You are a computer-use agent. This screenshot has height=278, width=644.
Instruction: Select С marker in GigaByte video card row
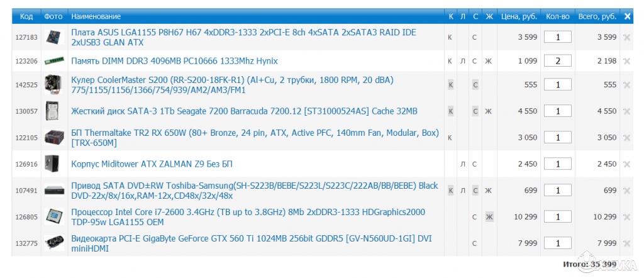pyautogui.click(x=475, y=243)
